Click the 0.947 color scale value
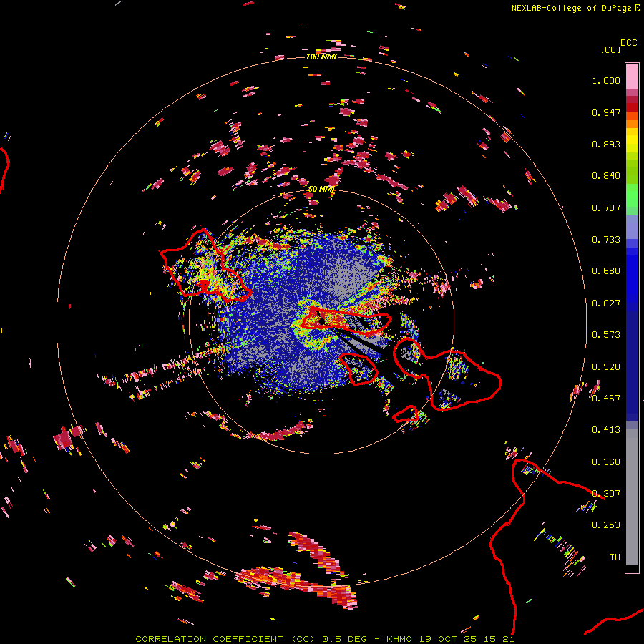 click(x=606, y=112)
